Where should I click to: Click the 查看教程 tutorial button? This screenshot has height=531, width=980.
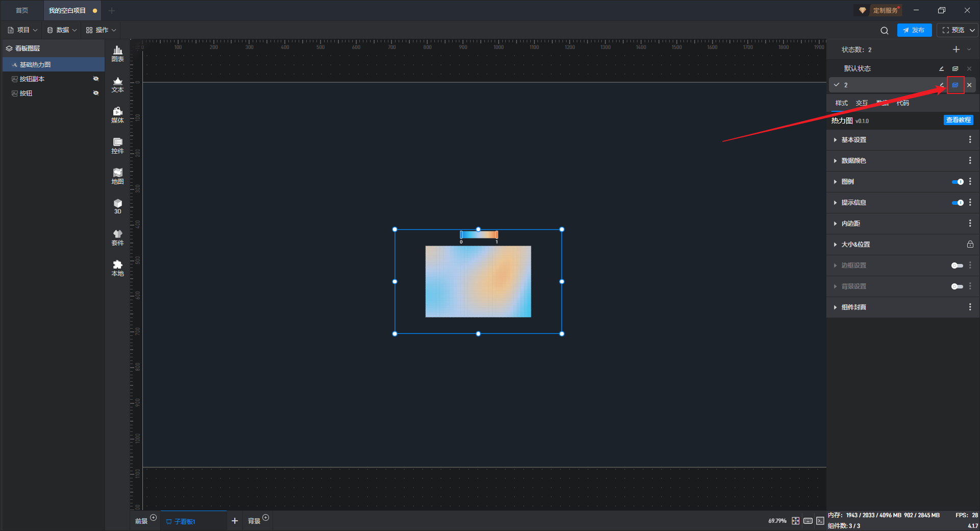coord(958,120)
